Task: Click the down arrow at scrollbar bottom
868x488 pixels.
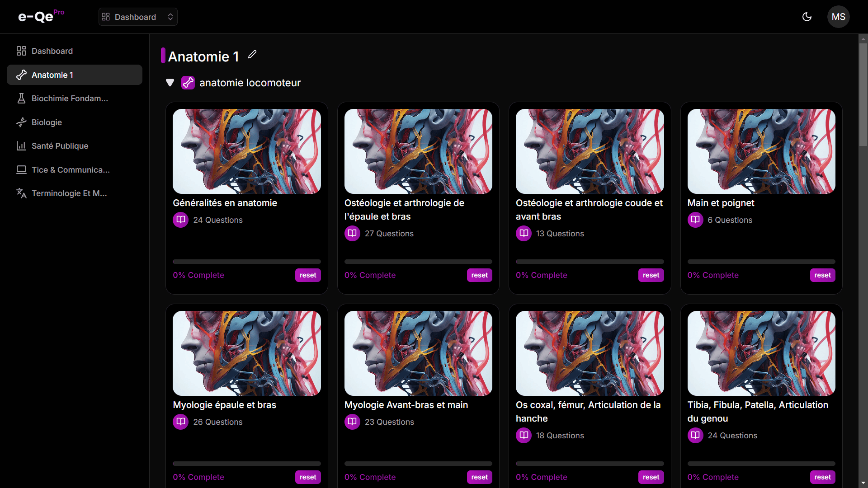Action: [863, 483]
